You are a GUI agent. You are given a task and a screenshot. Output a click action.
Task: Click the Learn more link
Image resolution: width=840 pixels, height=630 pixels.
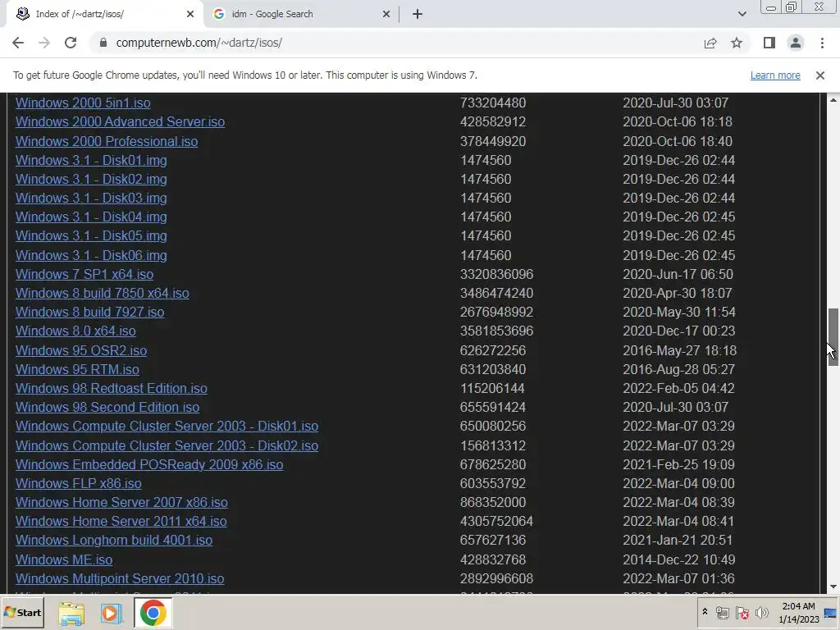click(775, 75)
